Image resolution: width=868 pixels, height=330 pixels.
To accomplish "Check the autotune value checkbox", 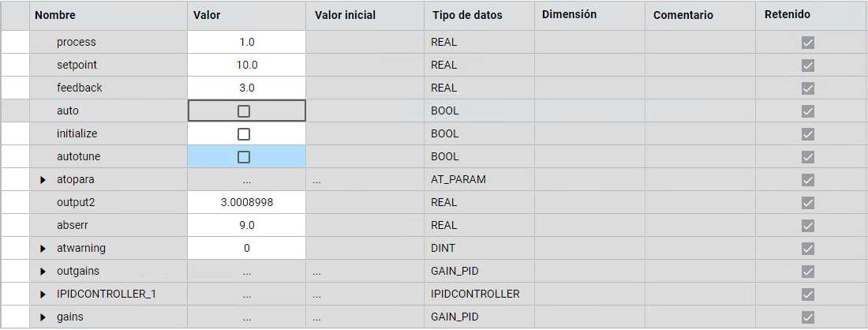I will (x=244, y=157).
